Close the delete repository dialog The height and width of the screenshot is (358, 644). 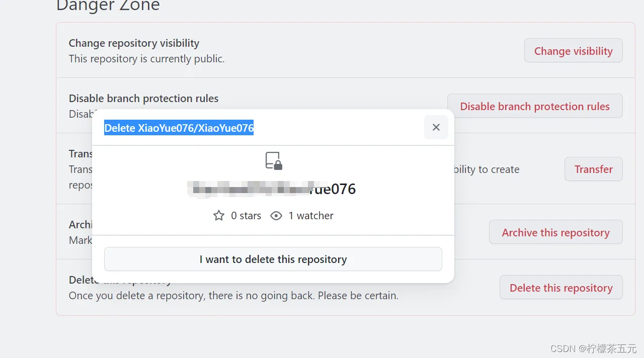(x=436, y=127)
